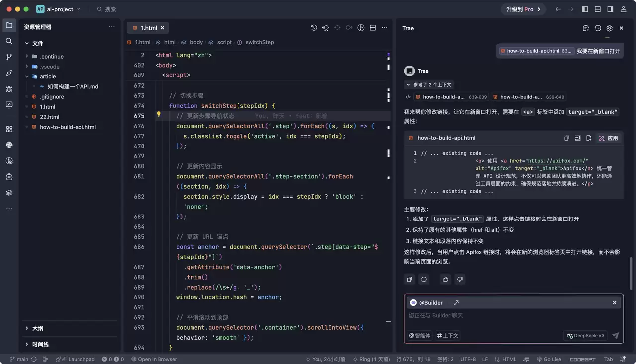The height and width of the screenshot is (364, 636).
Task: Click Launchpad in the status bar
Action: (75, 359)
